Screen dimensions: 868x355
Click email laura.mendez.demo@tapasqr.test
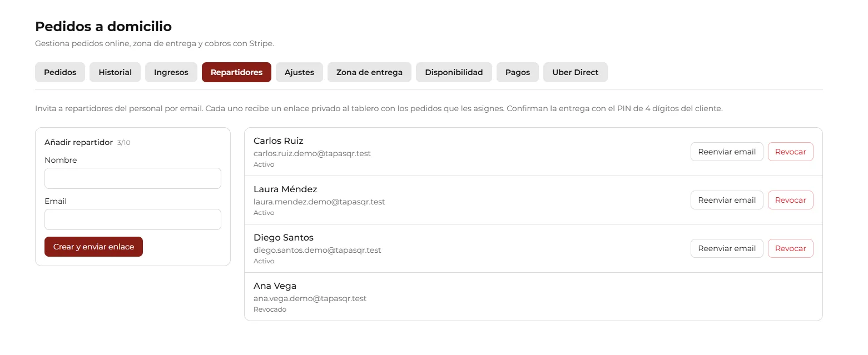(x=319, y=202)
